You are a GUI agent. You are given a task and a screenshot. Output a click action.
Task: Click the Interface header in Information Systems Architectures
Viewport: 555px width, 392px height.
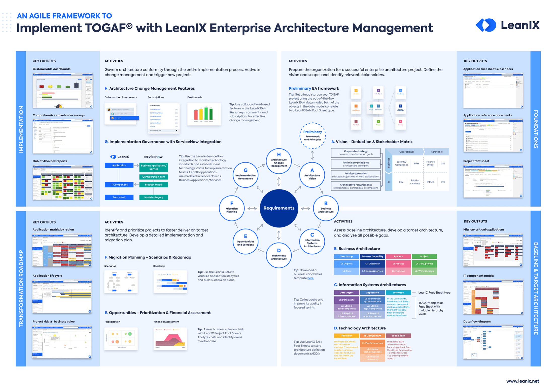[x=398, y=293]
